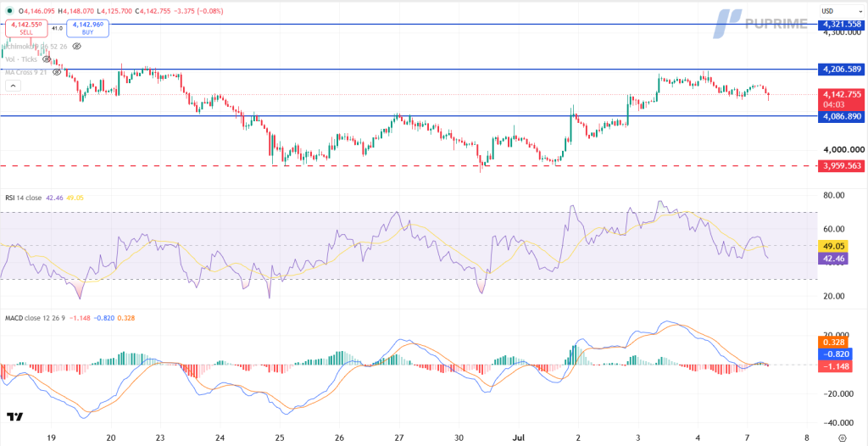Click the Ichimoku 9 26 52 26 legend

(36, 47)
